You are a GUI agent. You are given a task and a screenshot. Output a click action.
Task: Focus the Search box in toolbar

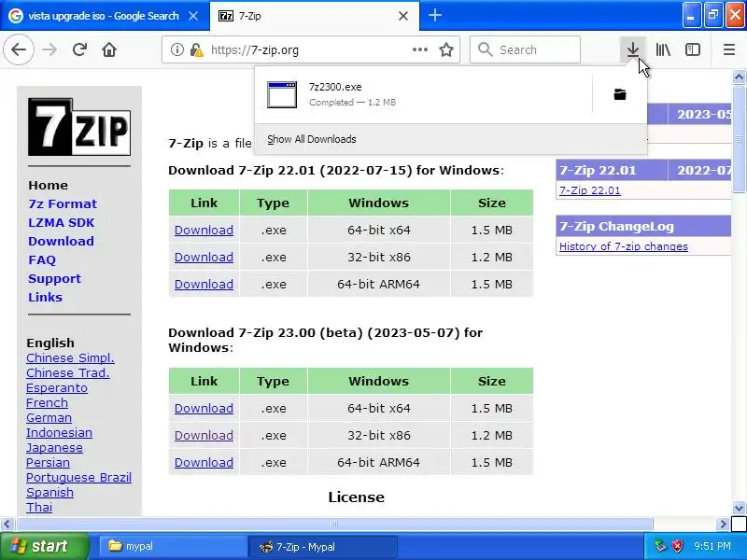(525, 49)
